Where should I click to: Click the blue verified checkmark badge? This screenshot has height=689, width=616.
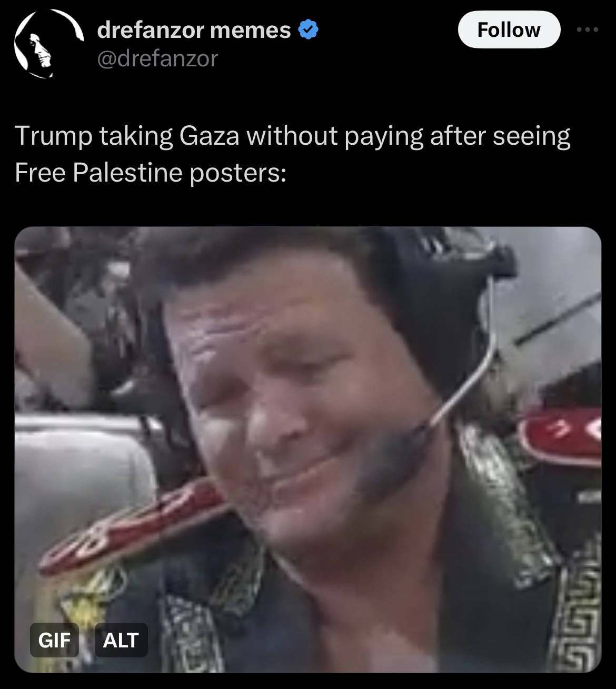tap(309, 31)
